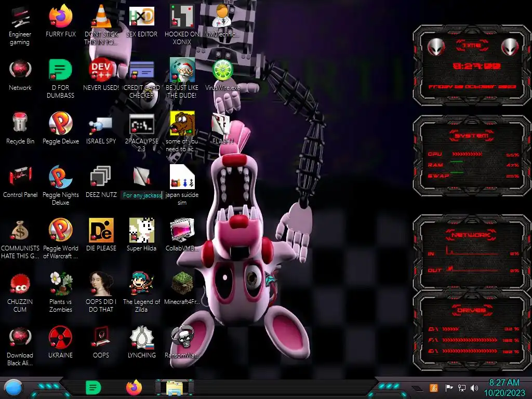The image size is (532, 399).
Task: Open the CollabVMB monitor shortcut
Action: tap(182, 230)
